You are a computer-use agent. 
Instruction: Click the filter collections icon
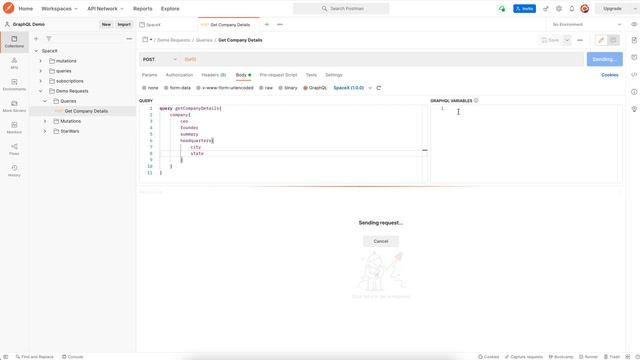coord(49,39)
